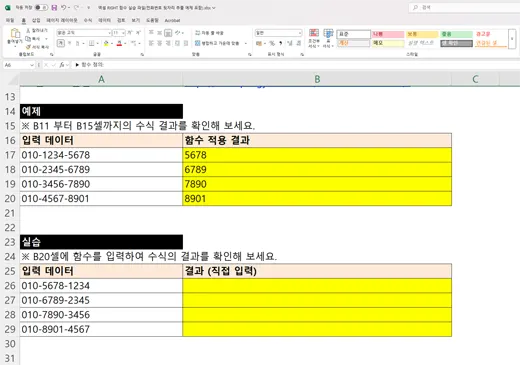Click the Align Right icon
Viewport: 520px width, 365px height.
(168, 43)
